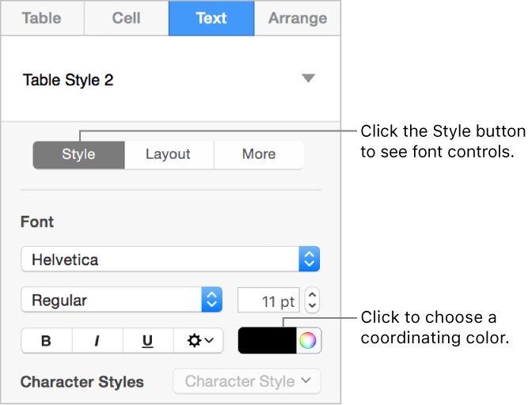
Task: Click the Style segment button
Action: [x=78, y=154]
